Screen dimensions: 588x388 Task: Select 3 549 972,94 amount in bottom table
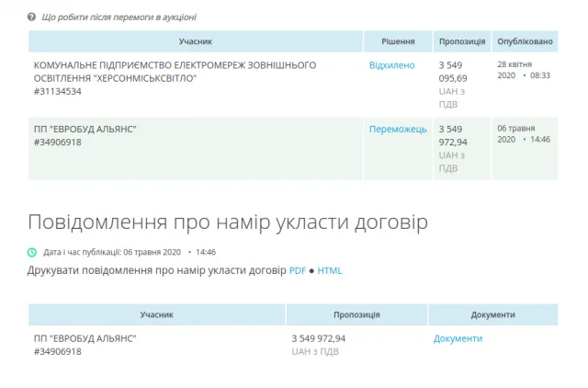pos(319,338)
